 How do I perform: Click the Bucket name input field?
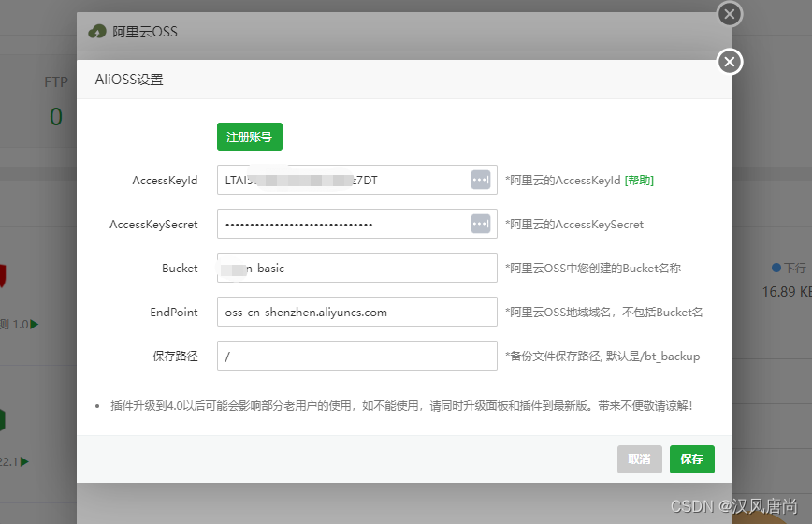point(356,268)
